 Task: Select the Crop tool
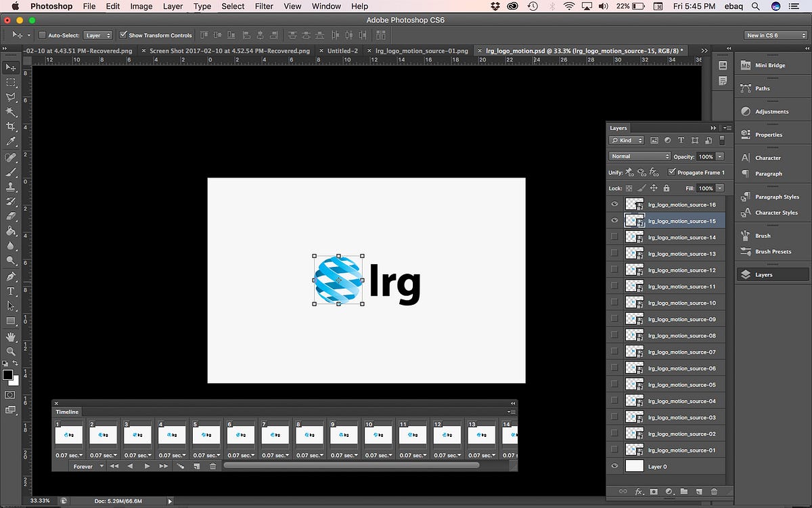click(11, 127)
